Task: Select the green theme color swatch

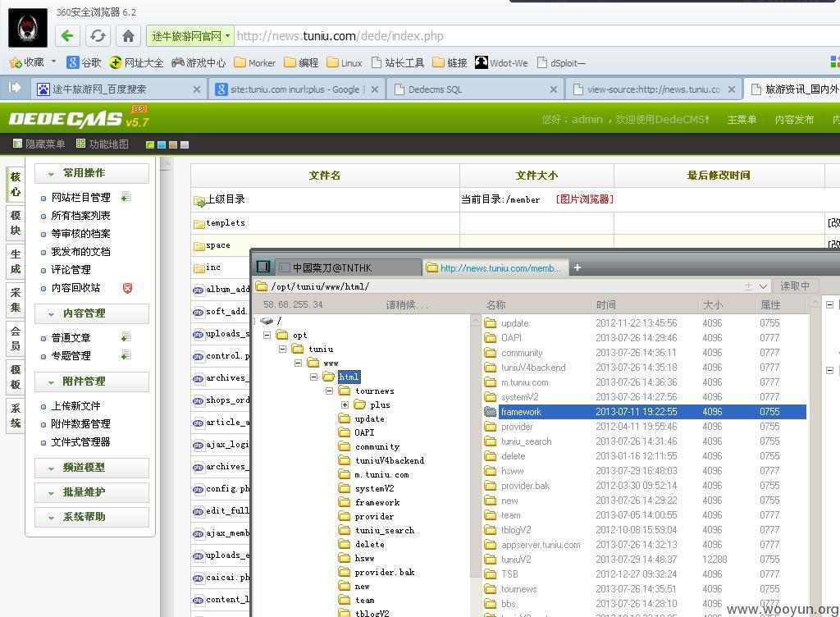Action: pos(150,144)
